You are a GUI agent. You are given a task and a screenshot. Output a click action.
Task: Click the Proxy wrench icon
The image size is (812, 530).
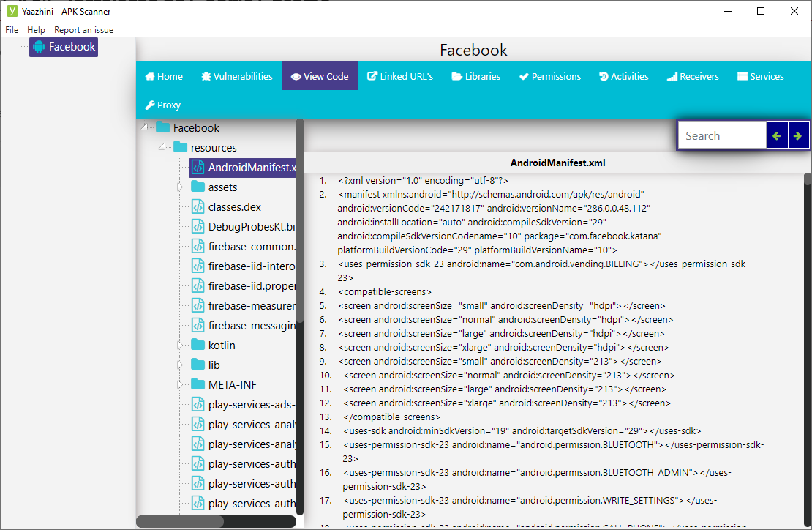[x=150, y=105]
